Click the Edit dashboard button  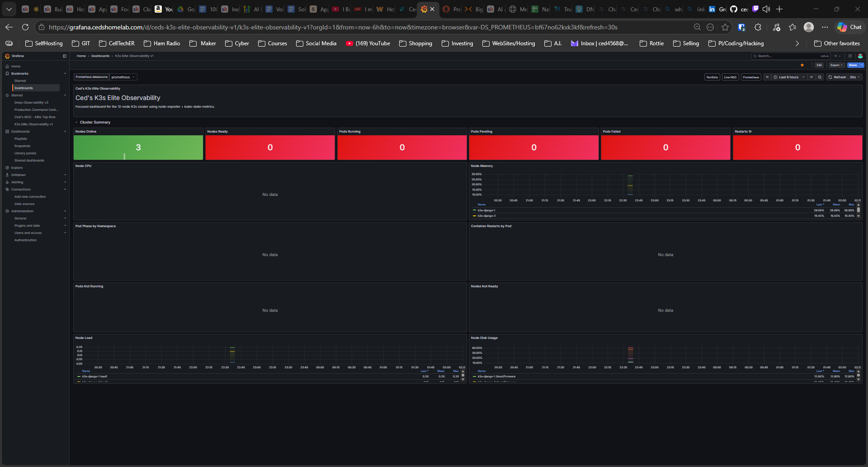(x=819, y=65)
